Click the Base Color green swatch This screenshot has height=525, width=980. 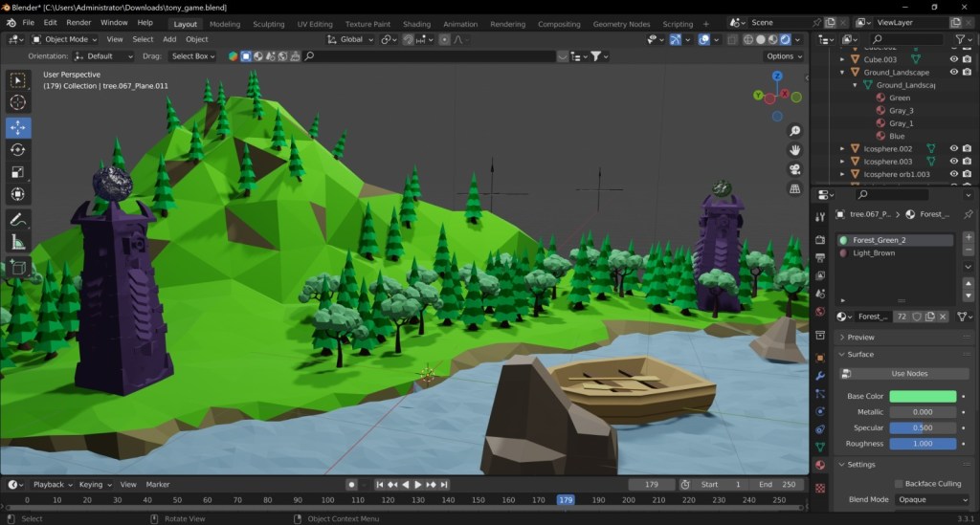pos(923,396)
